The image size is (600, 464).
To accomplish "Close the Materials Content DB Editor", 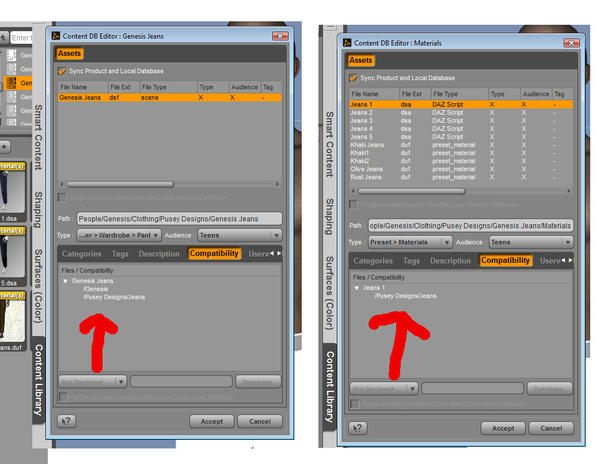I will [x=572, y=43].
